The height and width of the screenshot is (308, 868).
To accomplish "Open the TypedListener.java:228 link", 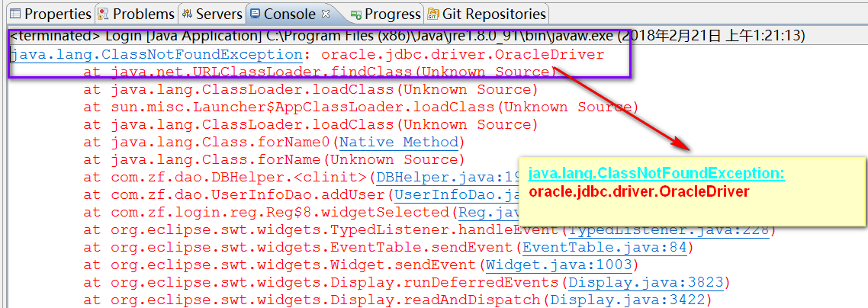I will tap(669, 229).
